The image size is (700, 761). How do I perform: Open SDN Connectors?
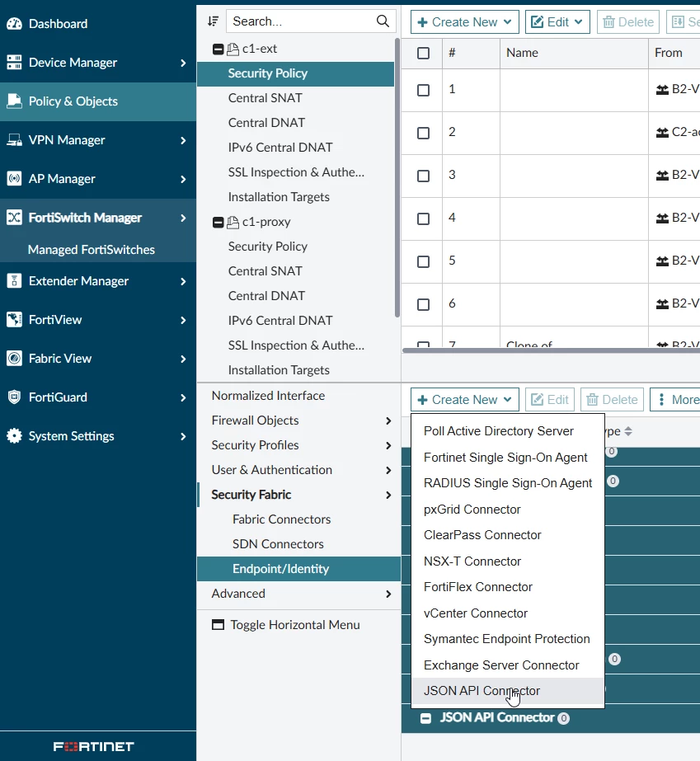pos(278,544)
